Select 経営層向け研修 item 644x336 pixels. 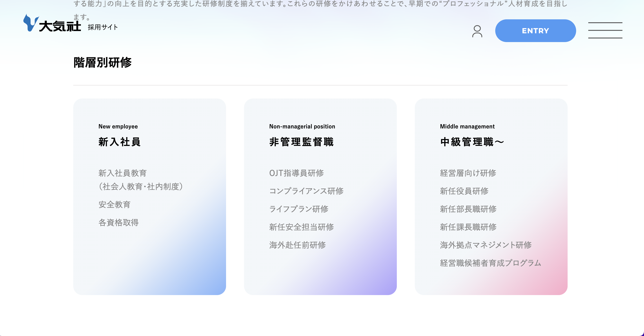click(468, 173)
